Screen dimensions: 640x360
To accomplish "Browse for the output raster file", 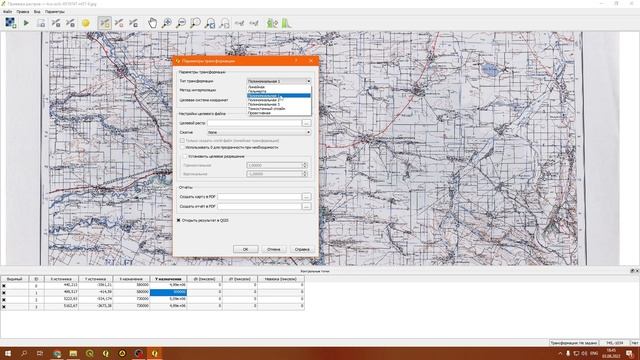I will 307,123.
